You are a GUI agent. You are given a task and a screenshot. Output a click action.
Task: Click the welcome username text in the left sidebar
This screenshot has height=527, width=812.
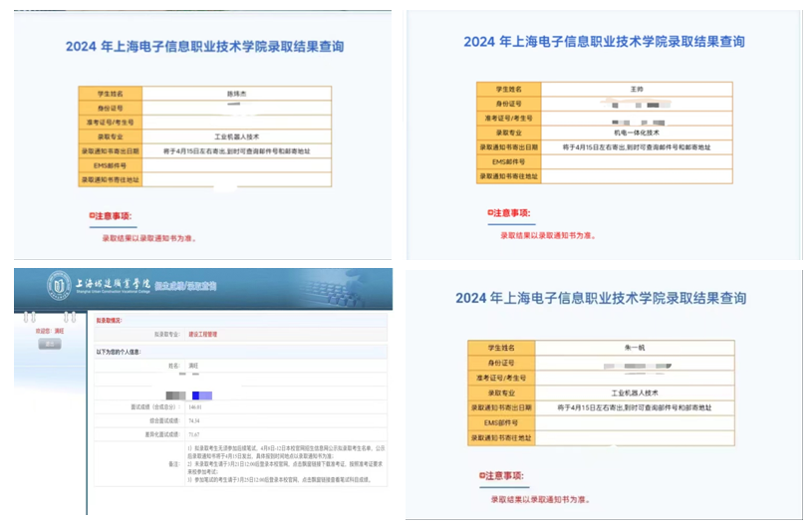pos(50,331)
